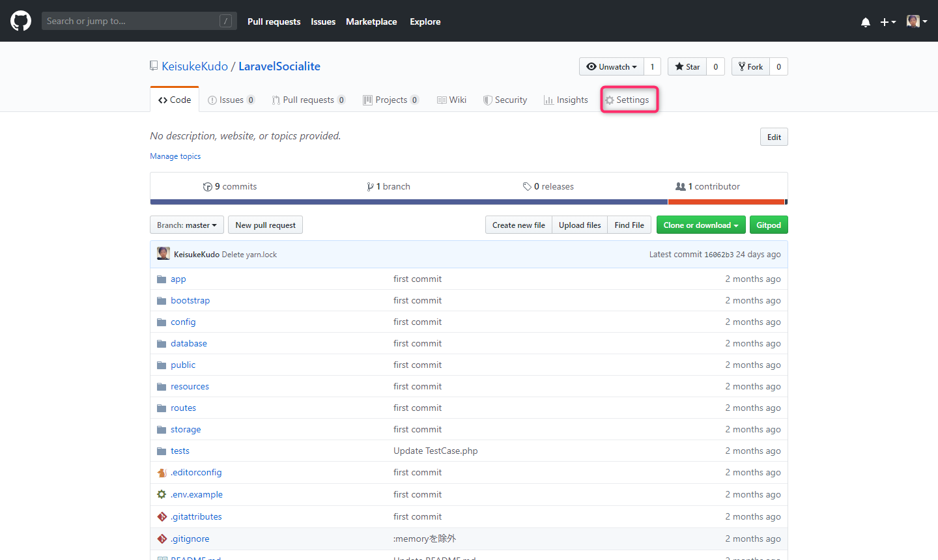Image resolution: width=938 pixels, height=560 pixels.
Task: Open the .editorconfig file
Action: (x=196, y=472)
